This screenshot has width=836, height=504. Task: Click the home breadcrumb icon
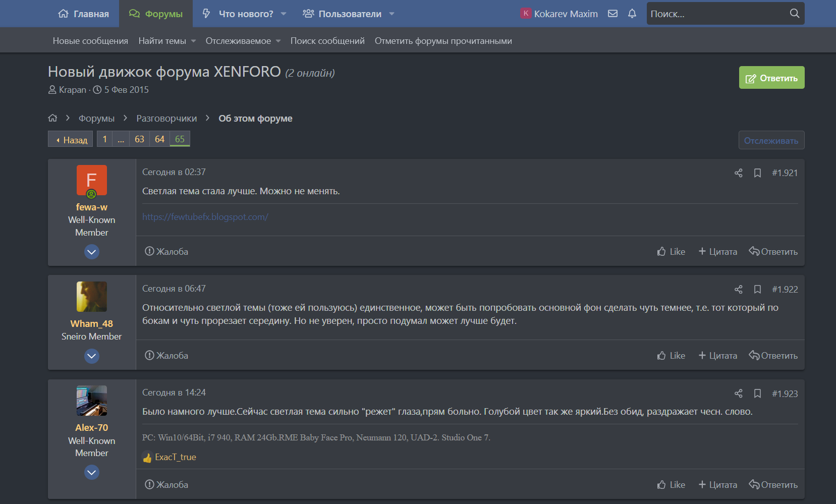(x=52, y=118)
